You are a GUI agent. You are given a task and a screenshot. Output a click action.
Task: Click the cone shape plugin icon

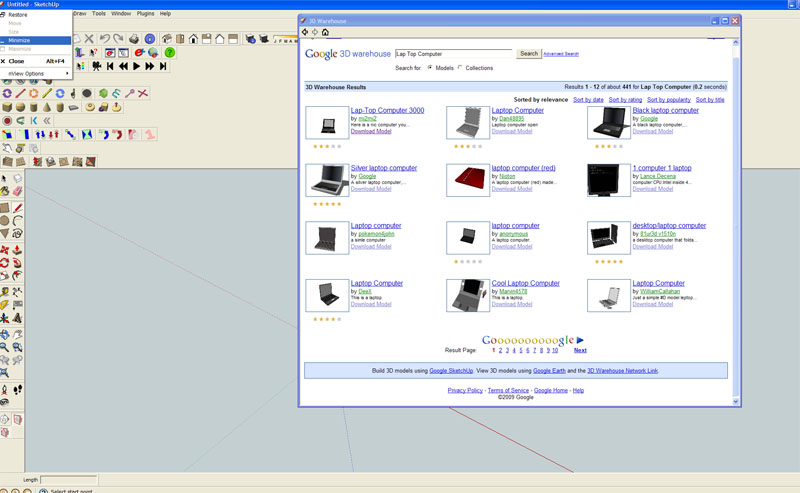pos(47,107)
